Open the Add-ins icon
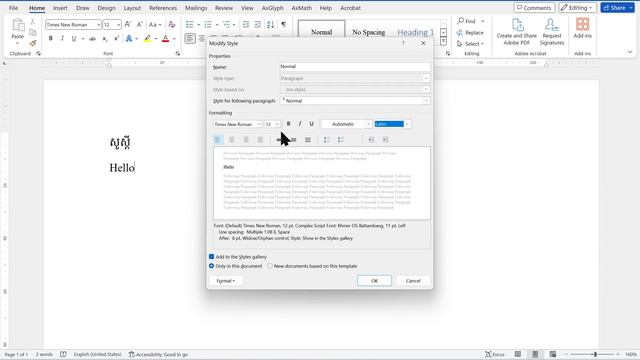The height and width of the screenshot is (360, 640). click(582, 28)
